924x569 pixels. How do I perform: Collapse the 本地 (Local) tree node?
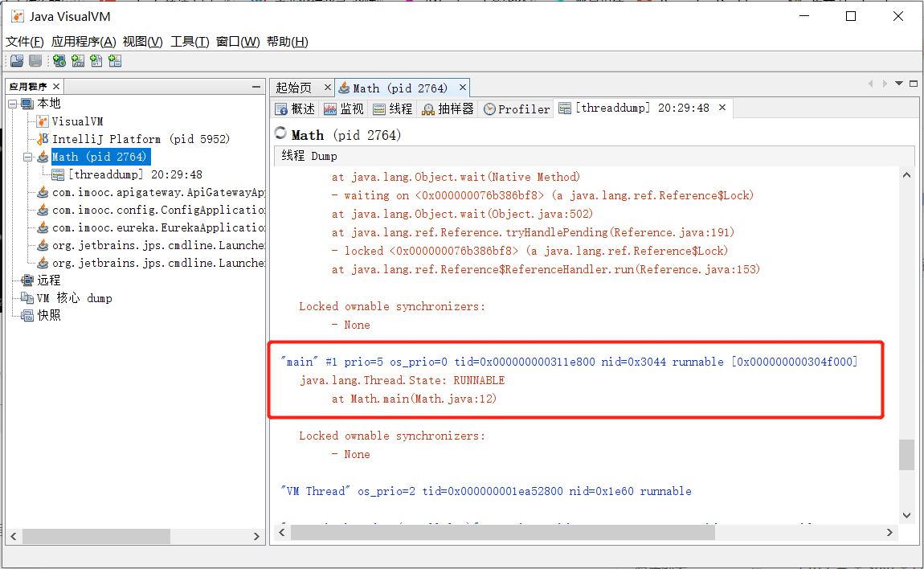pyautogui.click(x=11, y=103)
